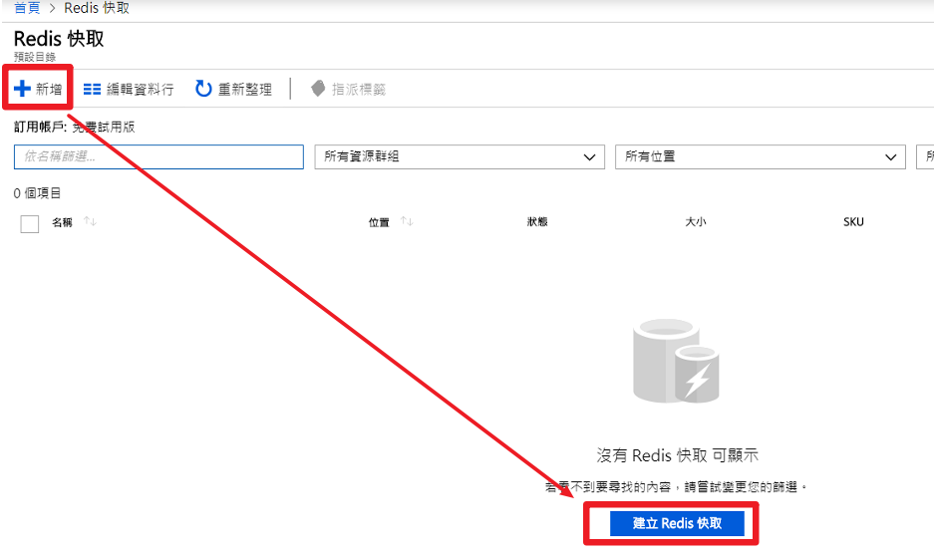Screen dimensions: 935x560
Task: Open 編輯資料行 (edit columns) button
Action: coord(129,89)
